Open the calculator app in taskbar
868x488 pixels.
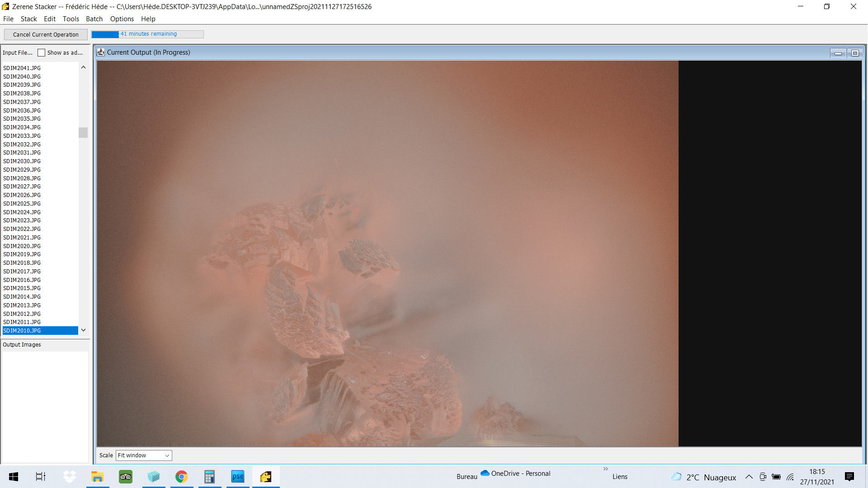pyautogui.click(x=209, y=477)
